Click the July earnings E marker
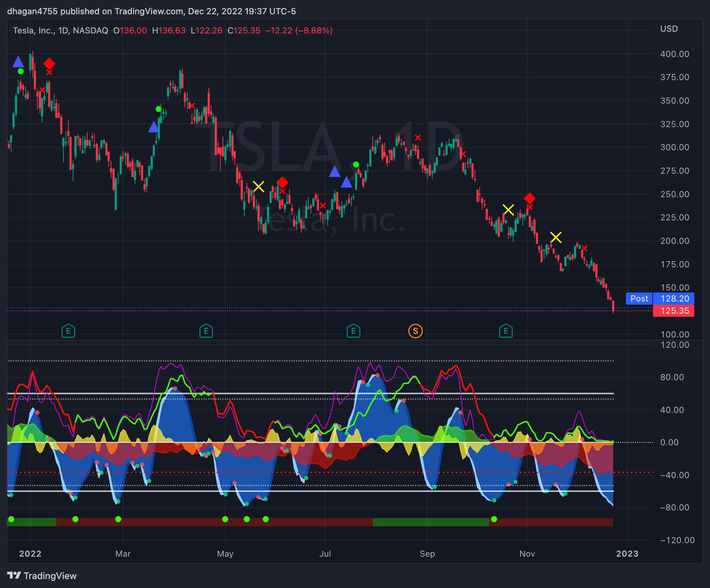710x588 pixels. click(x=353, y=331)
